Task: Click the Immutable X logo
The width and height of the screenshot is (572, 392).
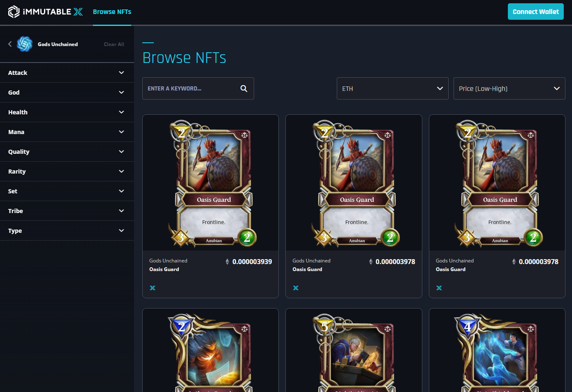Action: click(x=45, y=12)
